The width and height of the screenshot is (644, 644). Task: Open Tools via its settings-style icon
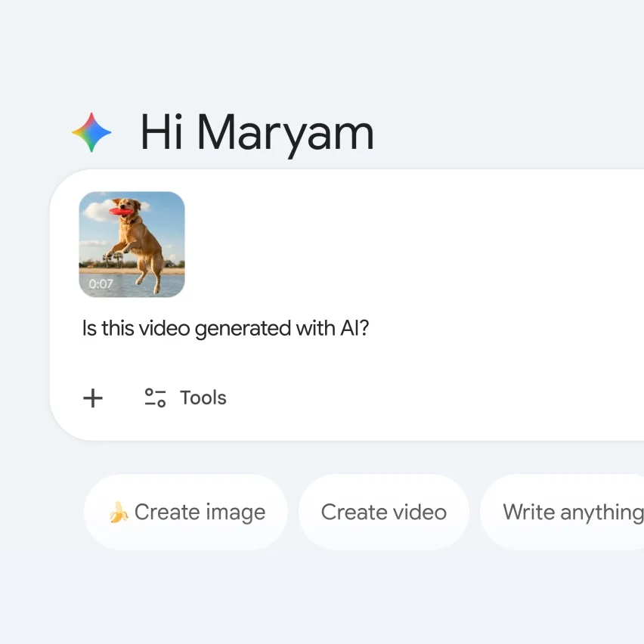[x=154, y=398]
